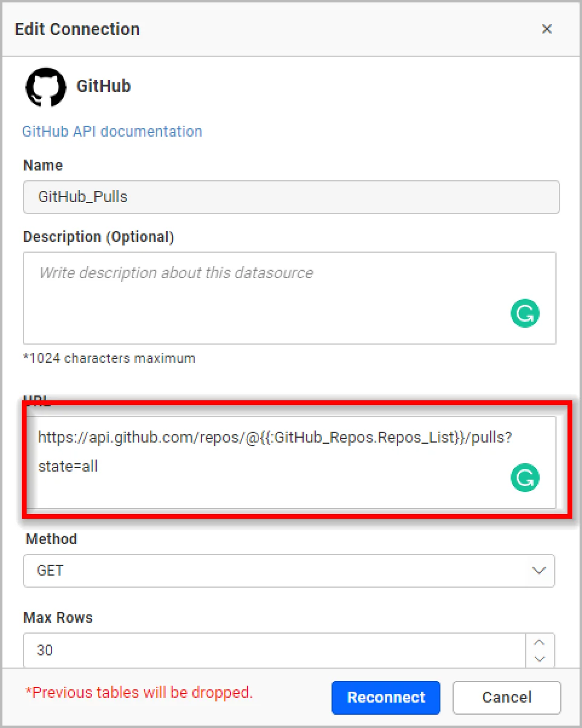Click the Edit Connection title text

point(77,29)
